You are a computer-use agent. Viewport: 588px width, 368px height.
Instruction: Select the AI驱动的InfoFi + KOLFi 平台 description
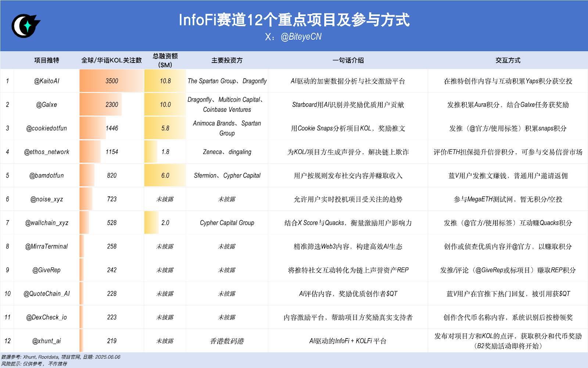click(348, 341)
